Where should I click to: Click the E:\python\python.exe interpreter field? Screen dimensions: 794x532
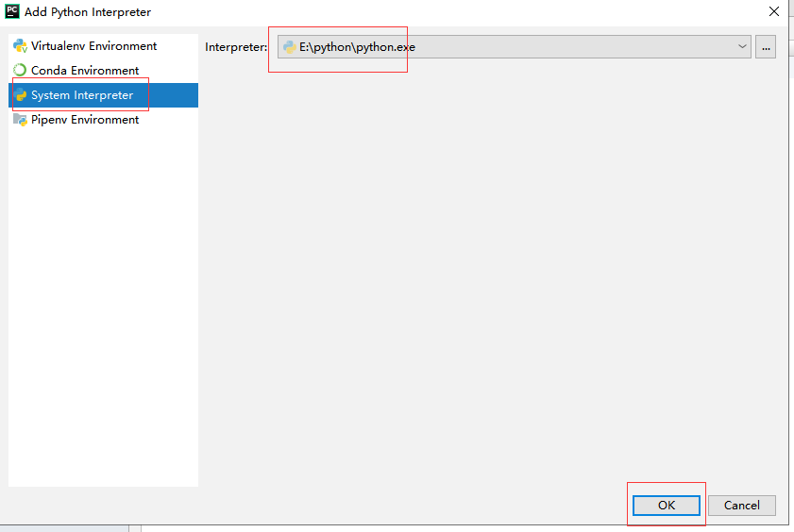coord(514,46)
